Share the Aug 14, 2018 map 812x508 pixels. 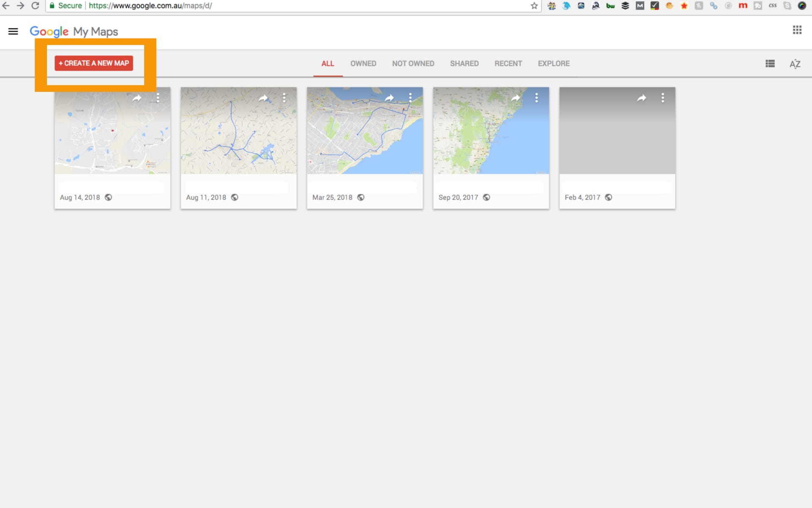[137, 98]
